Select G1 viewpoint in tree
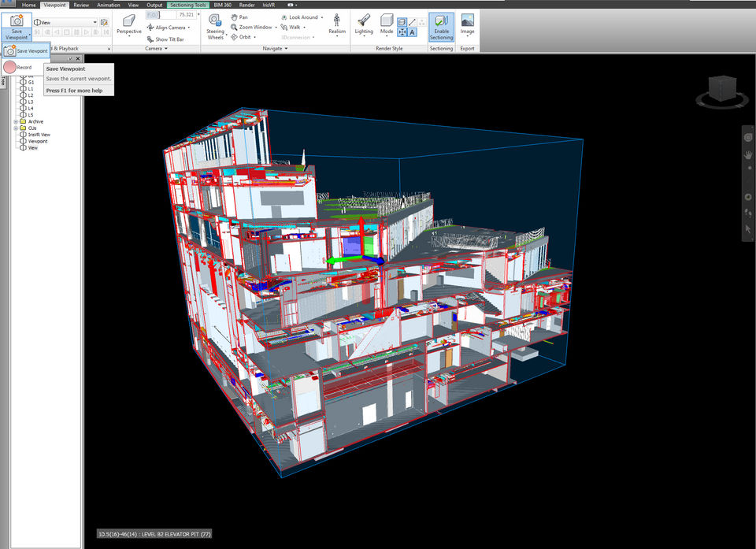The height and width of the screenshot is (549, 756). tap(27, 83)
